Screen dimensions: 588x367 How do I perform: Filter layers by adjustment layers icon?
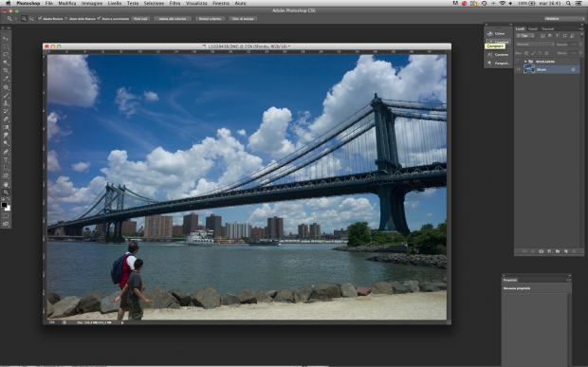550,36
